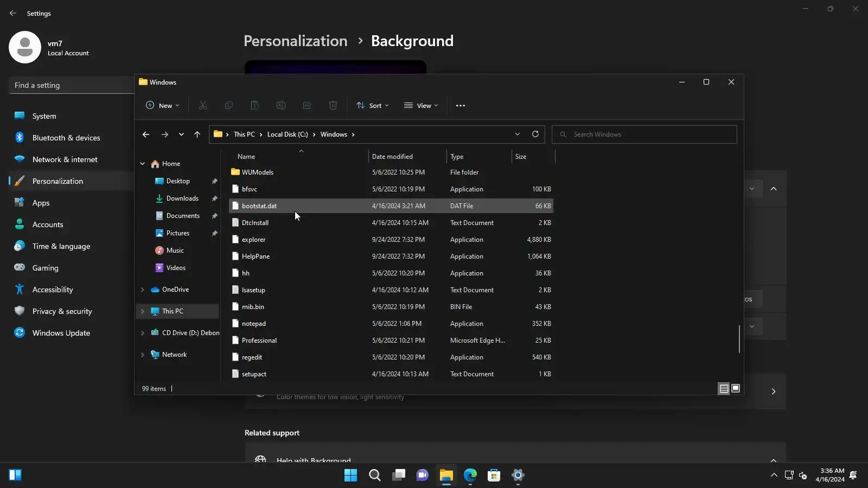Screen dimensions: 868x488
Task: Open Widgets button on taskbar
Action: tap(15, 476)
